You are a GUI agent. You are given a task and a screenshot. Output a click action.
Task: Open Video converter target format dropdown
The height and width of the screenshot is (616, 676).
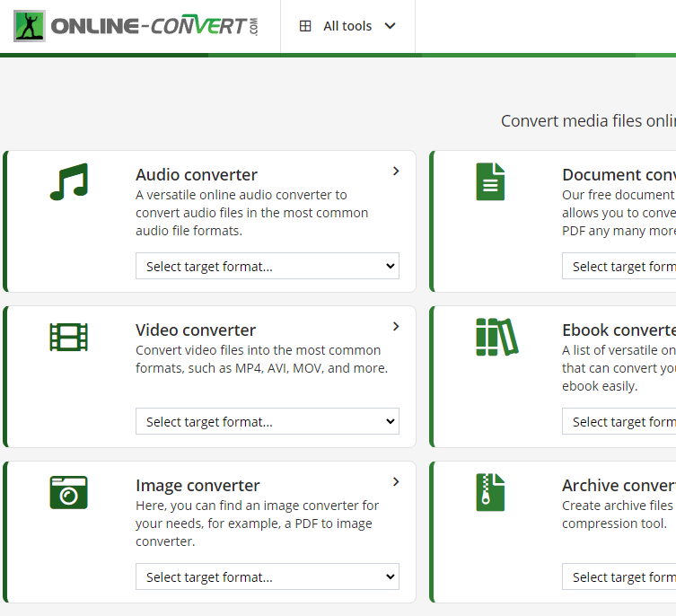pos(268,421)
